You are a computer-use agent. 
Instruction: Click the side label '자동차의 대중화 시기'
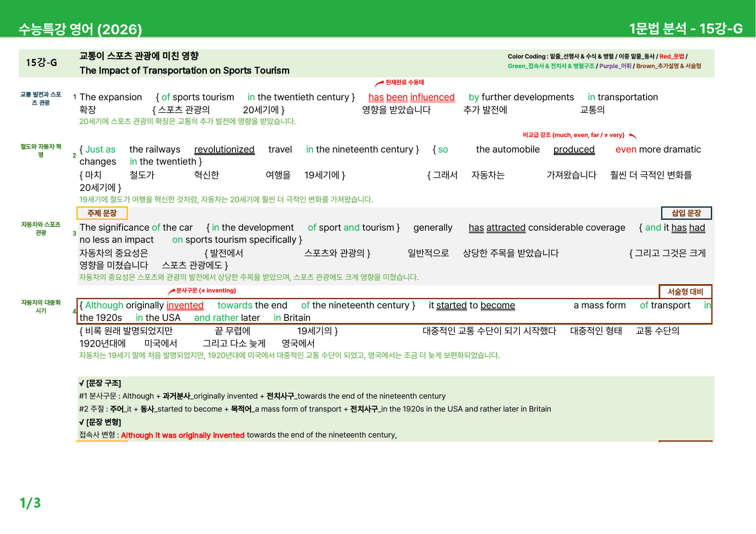click(x=41, y=306)
